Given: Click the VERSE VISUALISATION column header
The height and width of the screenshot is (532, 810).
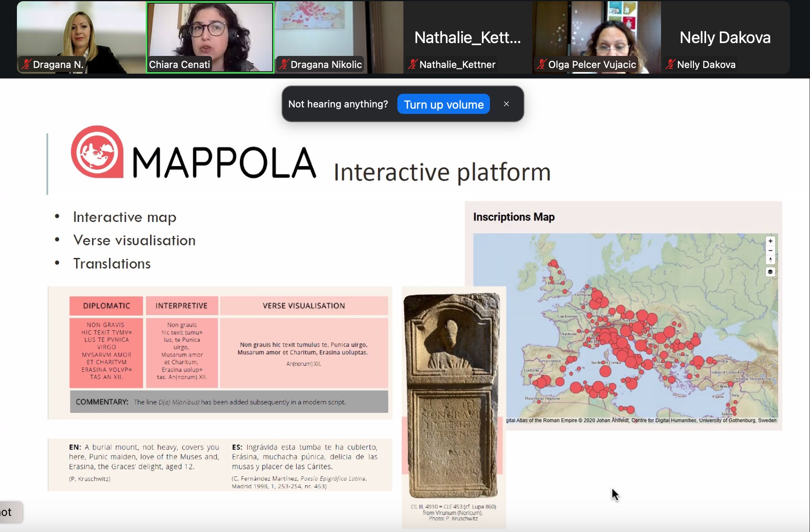Looking at the screenshot, I should (x=304, y=306).
